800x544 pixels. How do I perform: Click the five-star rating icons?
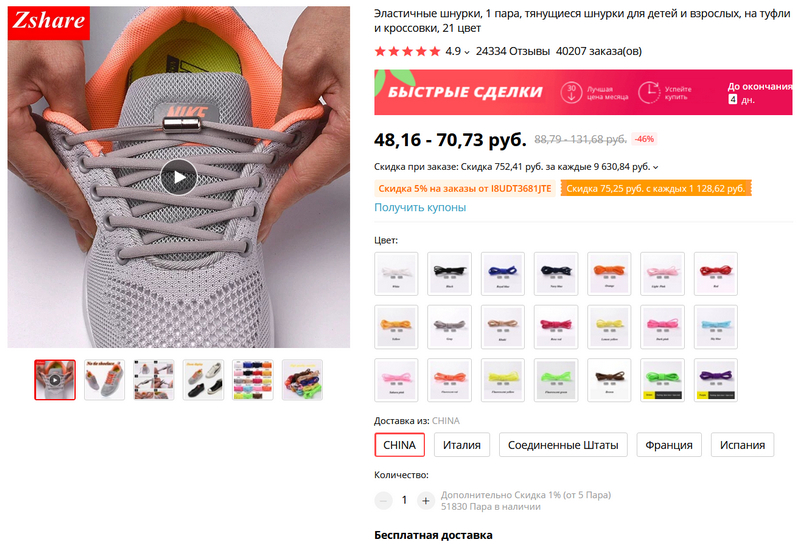(x=407, y=51)
